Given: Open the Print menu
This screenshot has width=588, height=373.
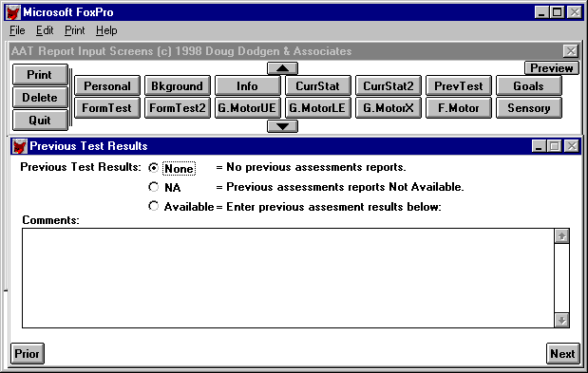Looking at the screenshot, I should coord(75,30).
